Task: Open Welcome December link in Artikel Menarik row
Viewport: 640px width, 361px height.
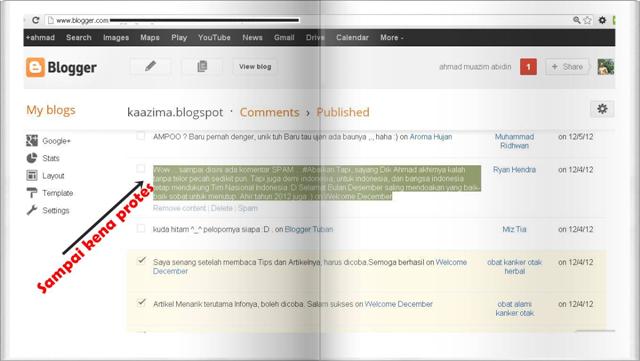Action: (398, 304)
